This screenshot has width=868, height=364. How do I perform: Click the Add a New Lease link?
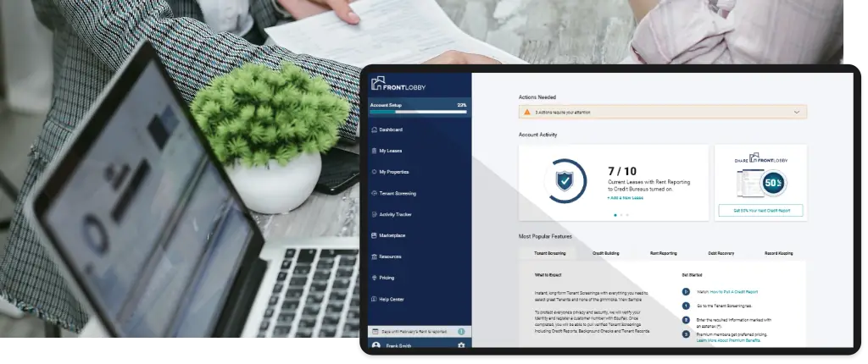625,197
